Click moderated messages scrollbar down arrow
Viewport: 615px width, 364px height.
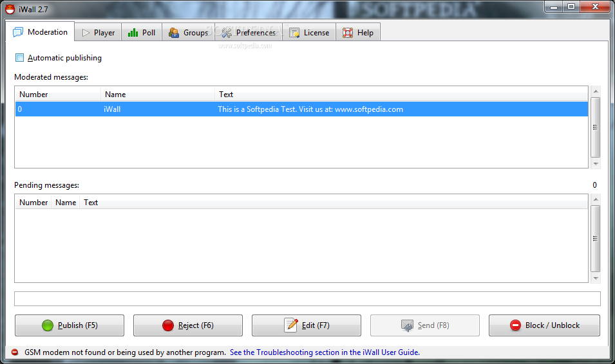596,164
